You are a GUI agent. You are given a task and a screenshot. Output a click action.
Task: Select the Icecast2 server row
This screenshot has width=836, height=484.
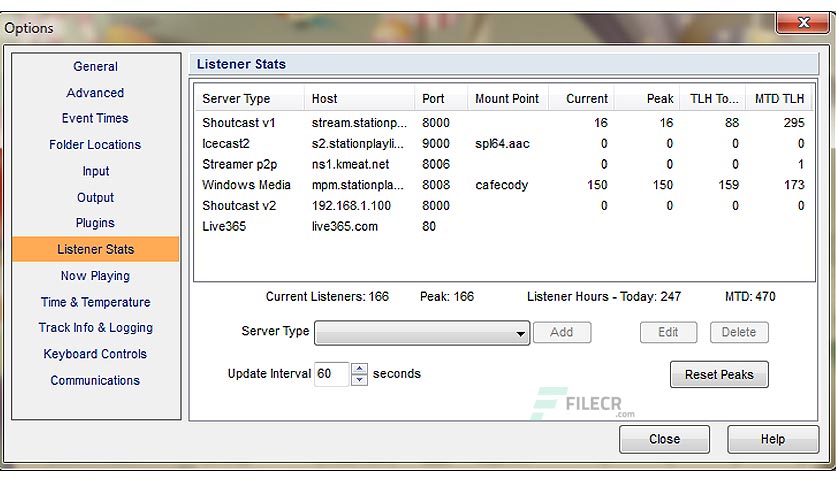(503, 143)
